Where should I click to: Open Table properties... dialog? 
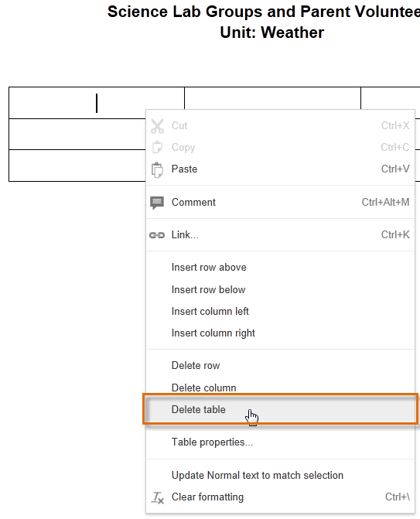tap(280, 442)
